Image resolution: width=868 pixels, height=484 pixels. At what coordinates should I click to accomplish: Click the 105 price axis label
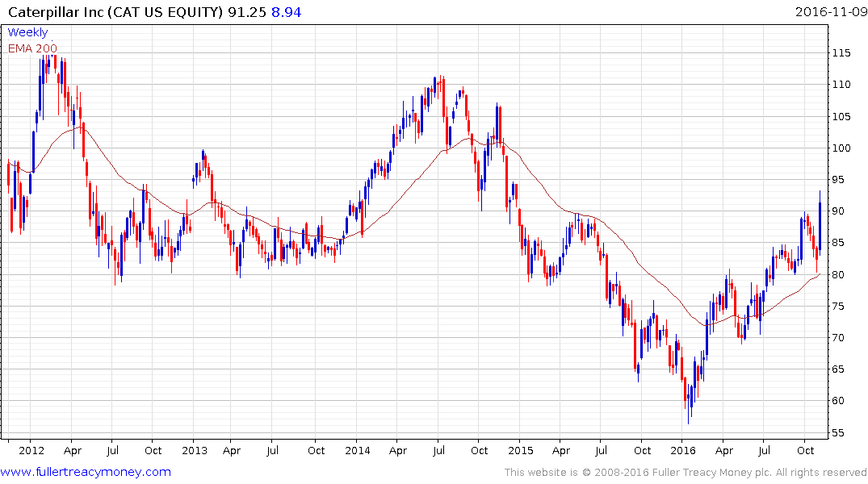pos(841,116)
